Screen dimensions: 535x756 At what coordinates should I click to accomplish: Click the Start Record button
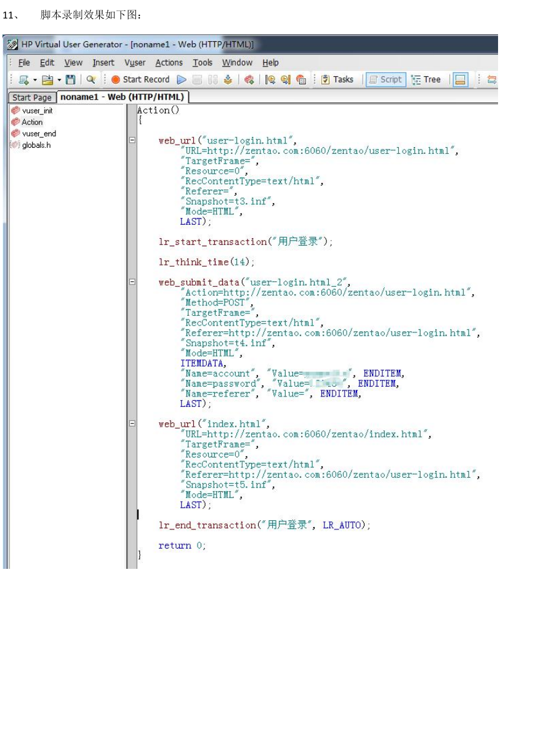coord(140,79)
